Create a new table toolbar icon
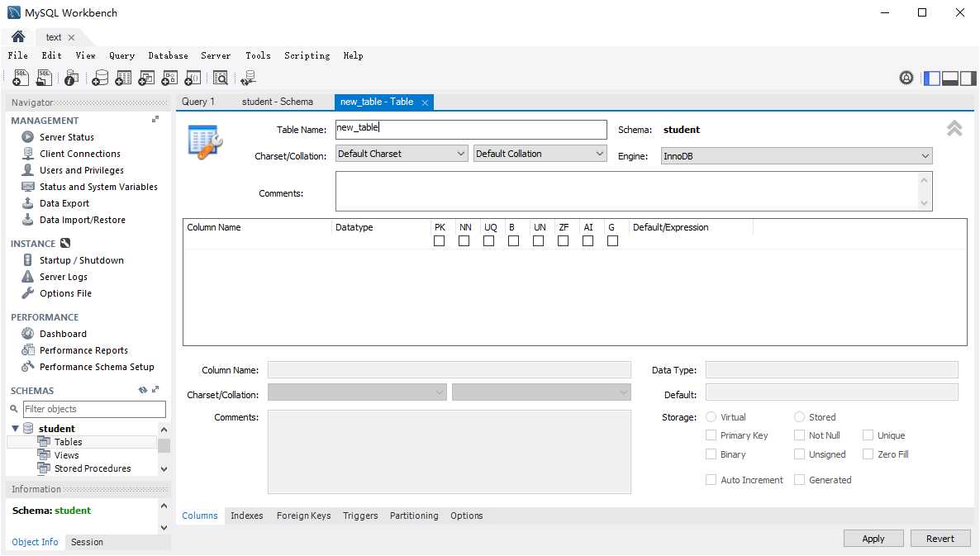Viewport: 980px width, 556px height. 124,78
